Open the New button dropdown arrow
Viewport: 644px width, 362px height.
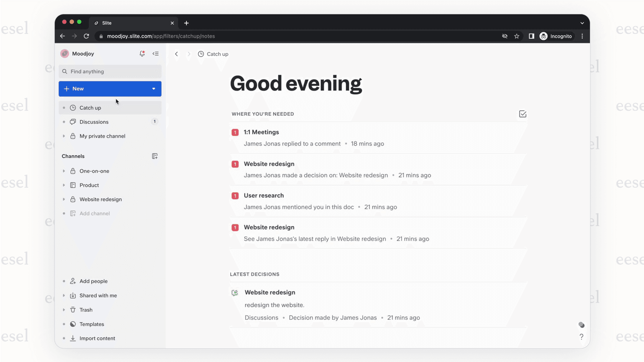point(153,88)
